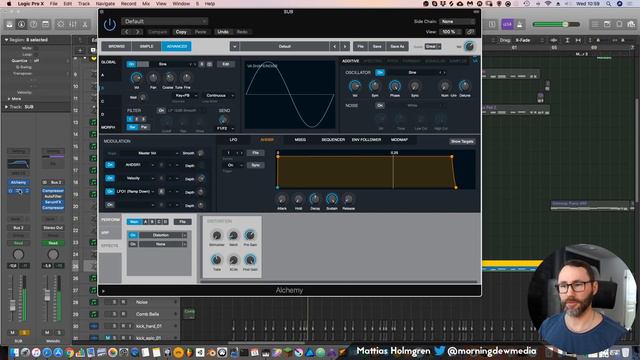The width and height of the screenshot is (640, 360).
Task: Adjust the envelope Decay knob
Action: pos(315,199)
